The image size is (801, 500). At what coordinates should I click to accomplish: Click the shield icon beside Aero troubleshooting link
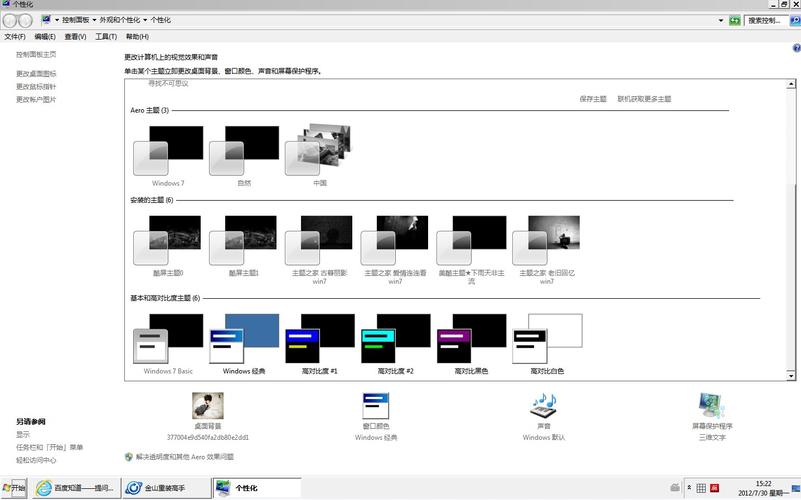tap(129, 457)
